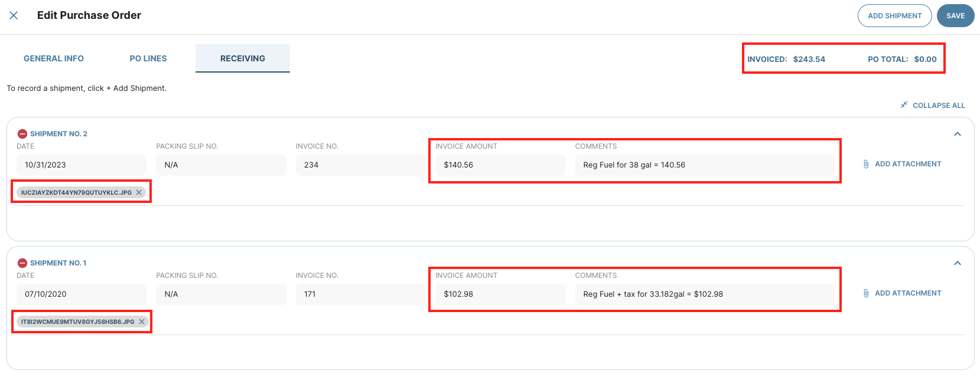Click paperclip icon for Shipment No. 2

point(866,164)
